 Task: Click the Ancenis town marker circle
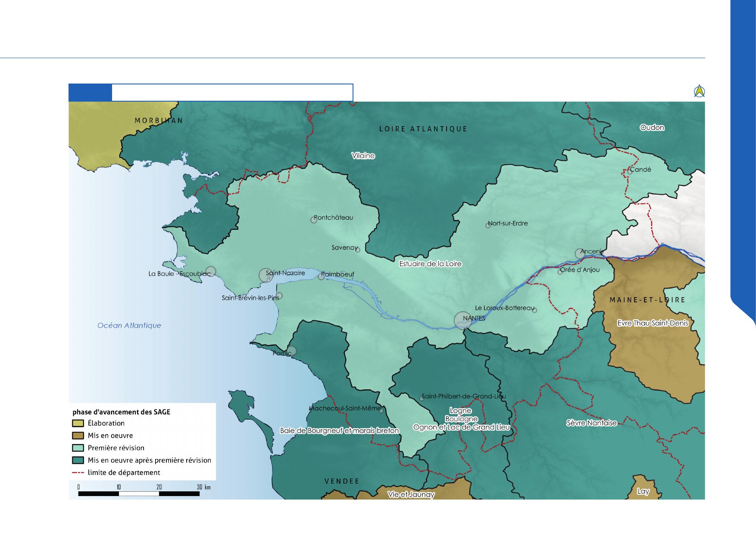[580, 253]
